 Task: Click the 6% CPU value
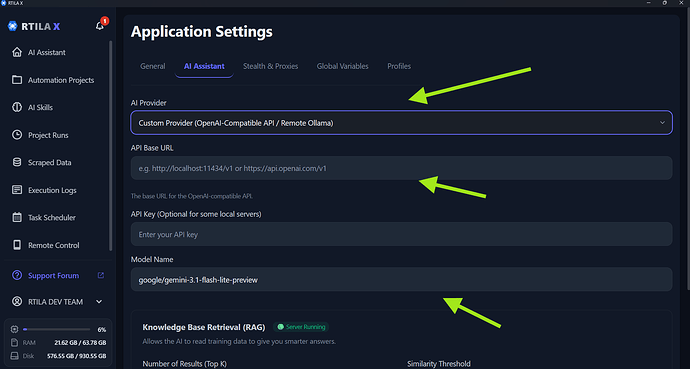[102, 329]
